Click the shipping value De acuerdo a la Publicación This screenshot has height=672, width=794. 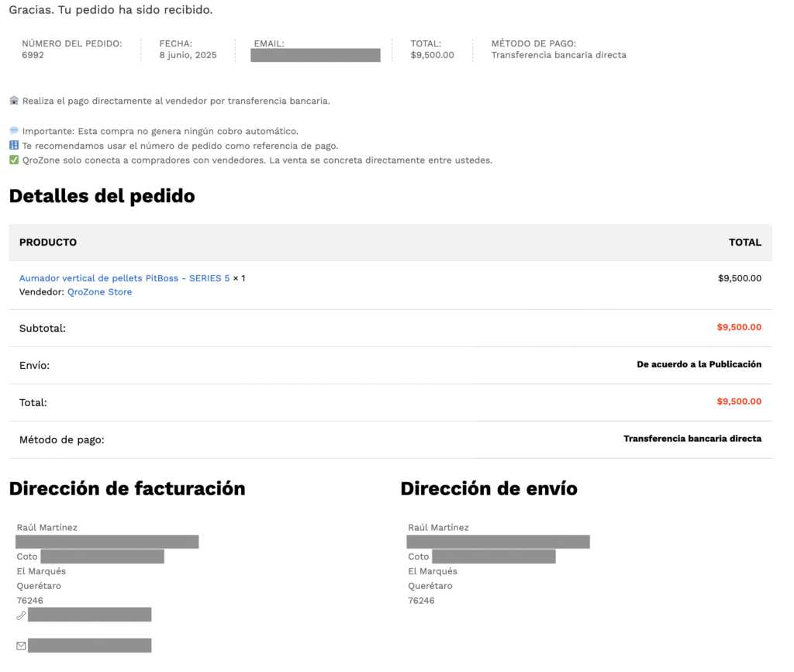click(699, 364)
